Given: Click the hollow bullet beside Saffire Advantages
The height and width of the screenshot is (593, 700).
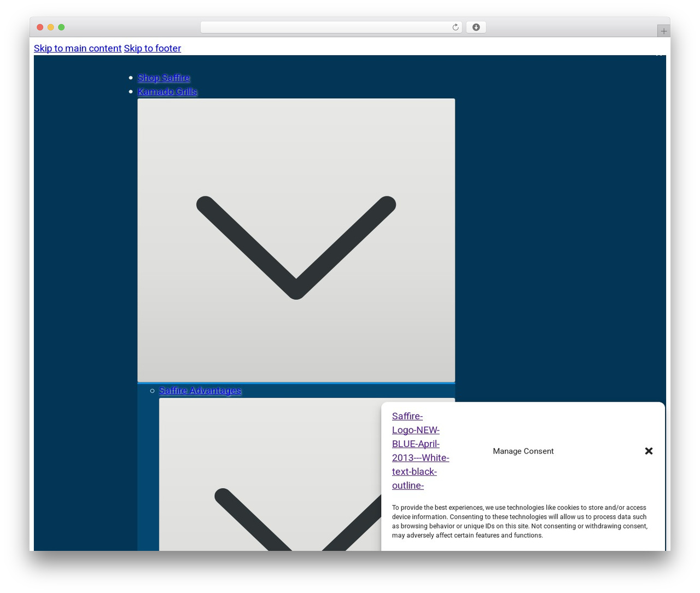Looking at the screenshot, I should pos(152,391).
